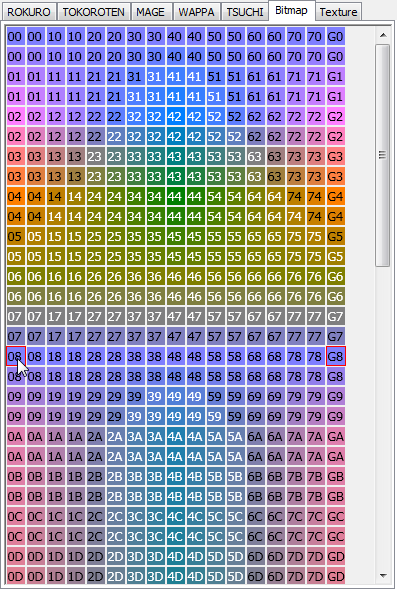Choose the lower G4 swatch
The image size is (397, 590).
335,216
